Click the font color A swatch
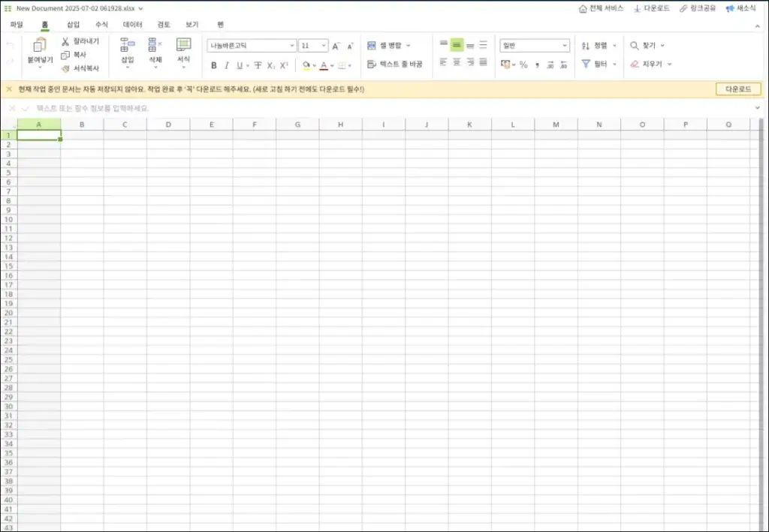The width and height of the screenshot is (769, 532). [x=324, y=65]
